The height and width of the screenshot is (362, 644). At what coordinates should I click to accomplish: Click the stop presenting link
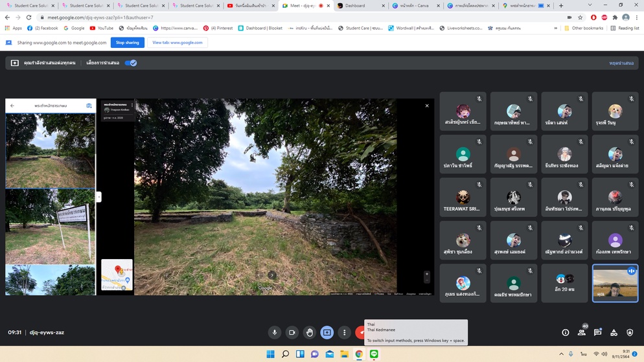pos(621,63)
